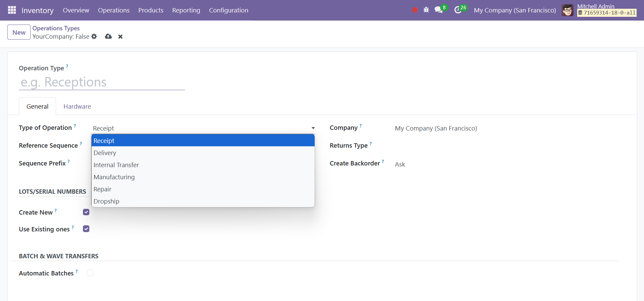Click the Inventory app title
This screenshot has width=644, height=301.
[38, 10]
